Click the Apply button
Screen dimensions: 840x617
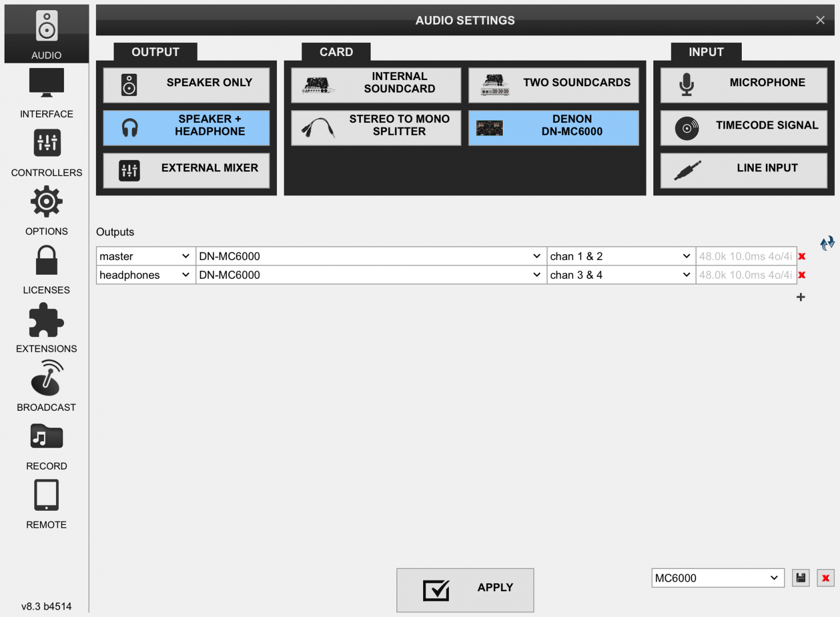pyautogui.click(x=465, y=590)
